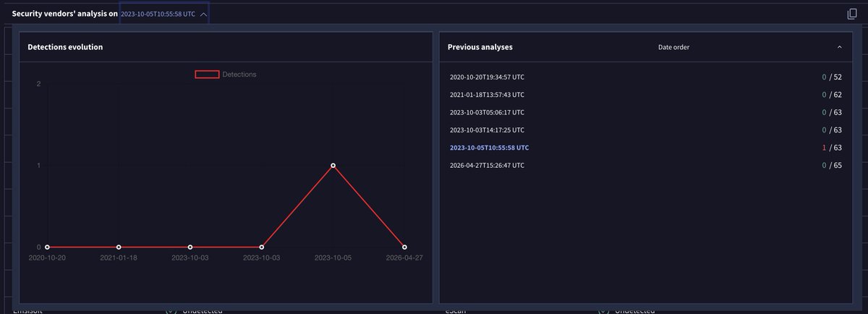Click the 0 / 62 detection score

tap(831, 94)
